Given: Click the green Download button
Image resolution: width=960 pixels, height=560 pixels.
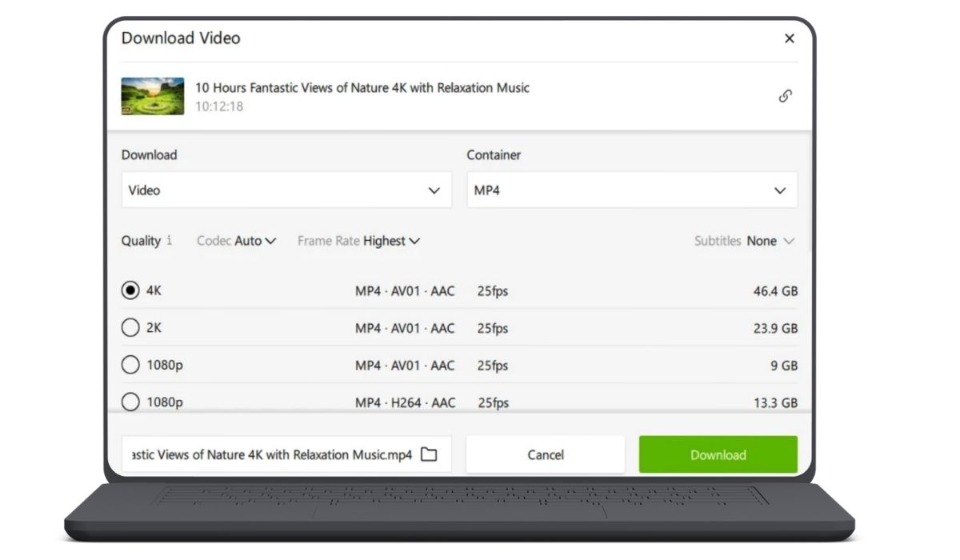Looking at the screenshot, I should click(x=718, y=454).
